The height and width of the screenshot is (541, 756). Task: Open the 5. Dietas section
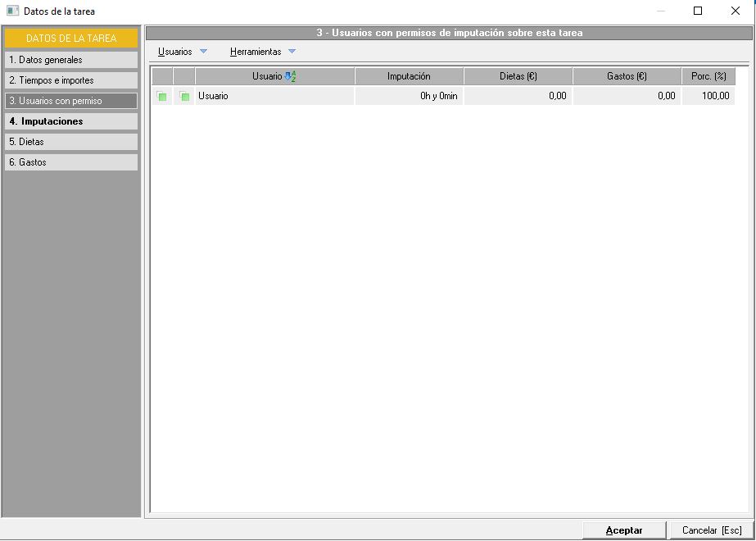pyautogui.click(x=70, y=142)
